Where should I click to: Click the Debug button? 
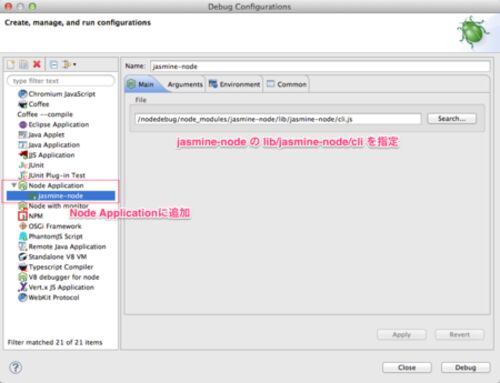[466, 367]
